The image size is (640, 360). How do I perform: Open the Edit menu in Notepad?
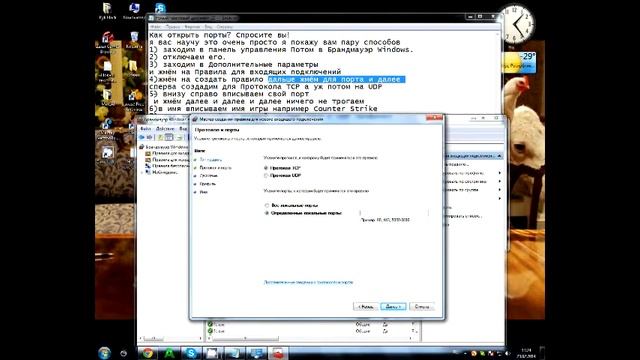click(x=173, y=27)
